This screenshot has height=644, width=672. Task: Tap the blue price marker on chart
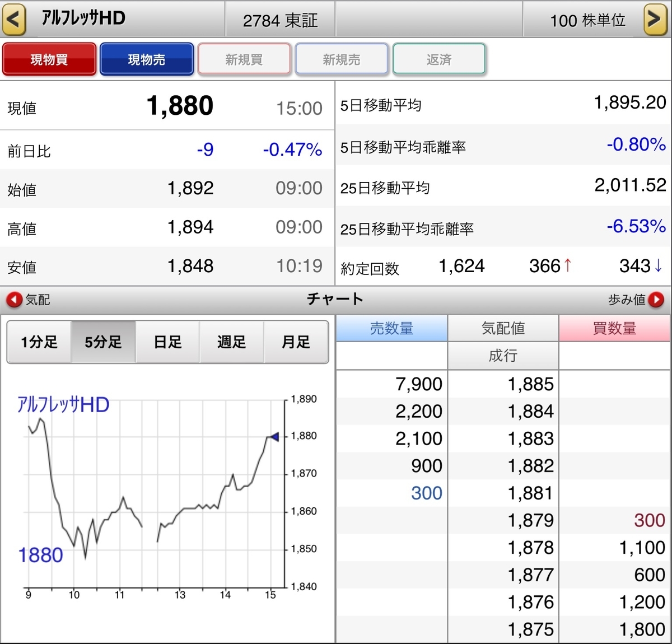(x=273, y=437)
